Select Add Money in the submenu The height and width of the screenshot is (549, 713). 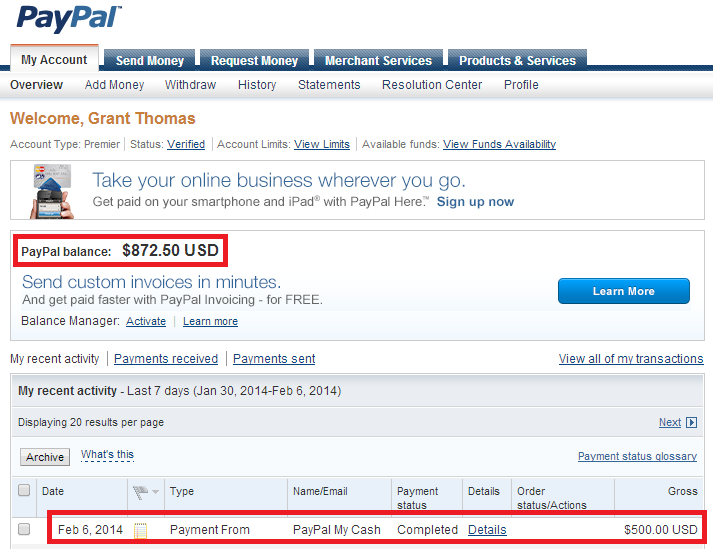click(x=114, y=85)
